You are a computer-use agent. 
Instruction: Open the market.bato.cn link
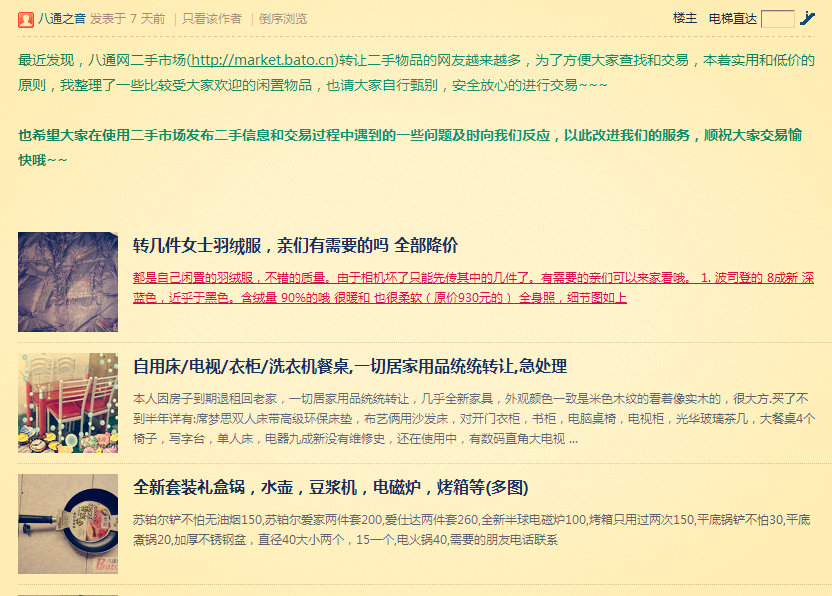pos(263,60)
